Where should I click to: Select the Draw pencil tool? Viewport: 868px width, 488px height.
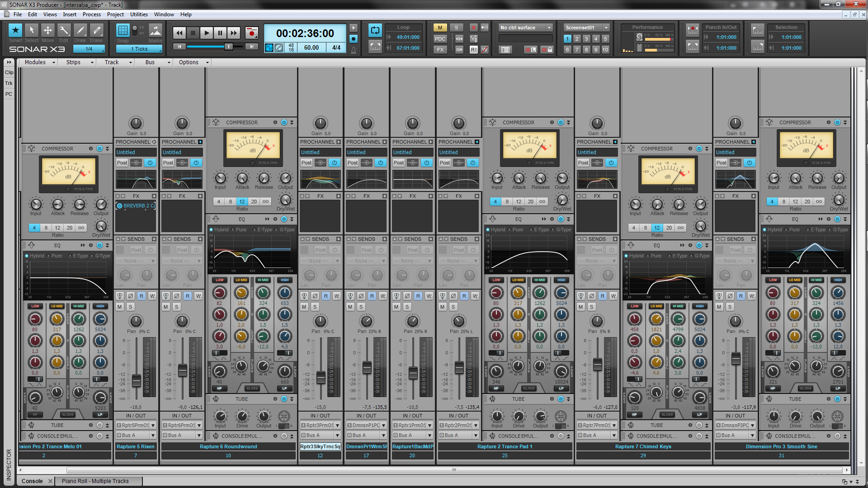[x=80, y=30]
